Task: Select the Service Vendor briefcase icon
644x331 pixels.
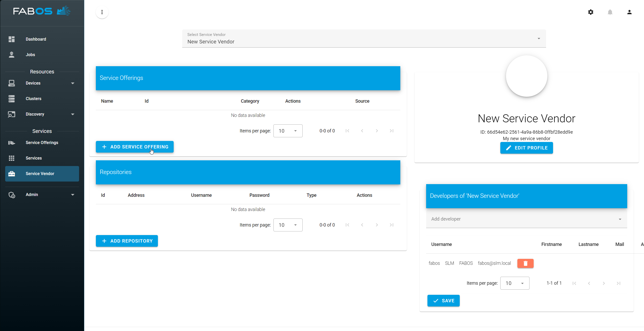Action: (12, 174)
